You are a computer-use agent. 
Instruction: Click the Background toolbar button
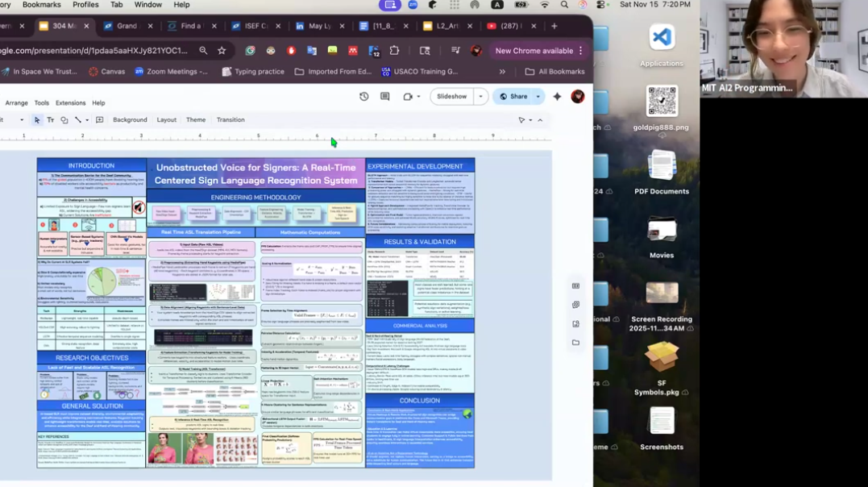pos(130,120)
